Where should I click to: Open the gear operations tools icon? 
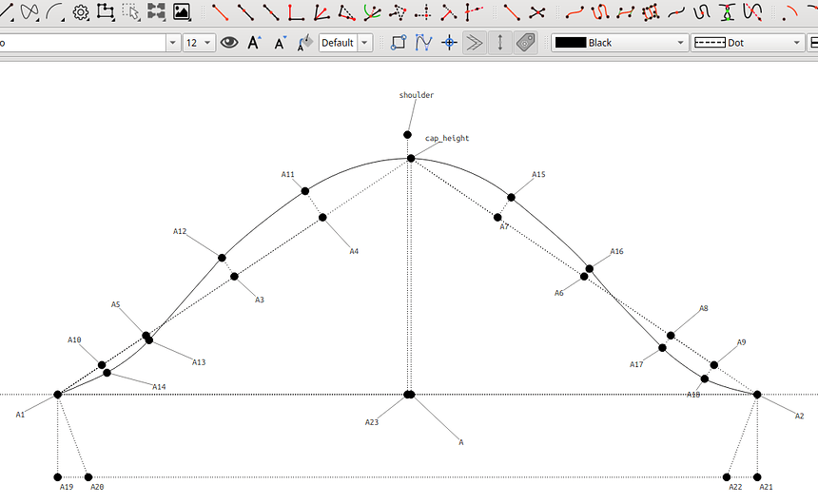point(80,11)
